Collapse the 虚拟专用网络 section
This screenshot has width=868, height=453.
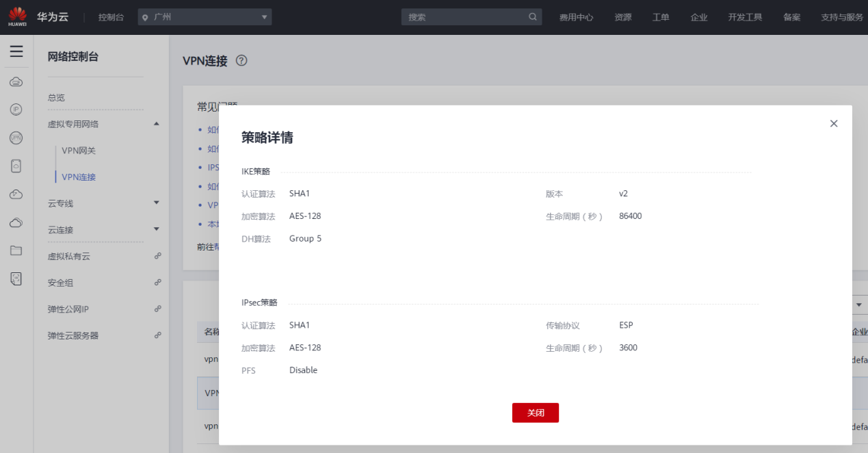[x=156, y=124]
